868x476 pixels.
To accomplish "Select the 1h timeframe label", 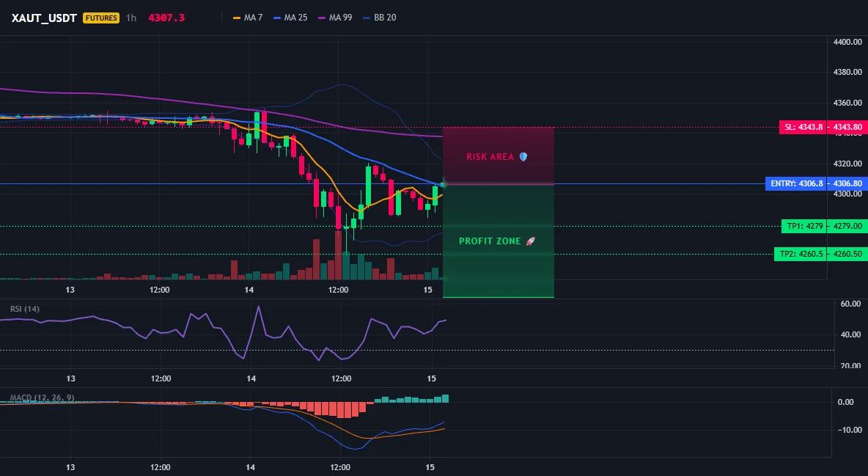I will pyautogui.click(x=131, y=18).
